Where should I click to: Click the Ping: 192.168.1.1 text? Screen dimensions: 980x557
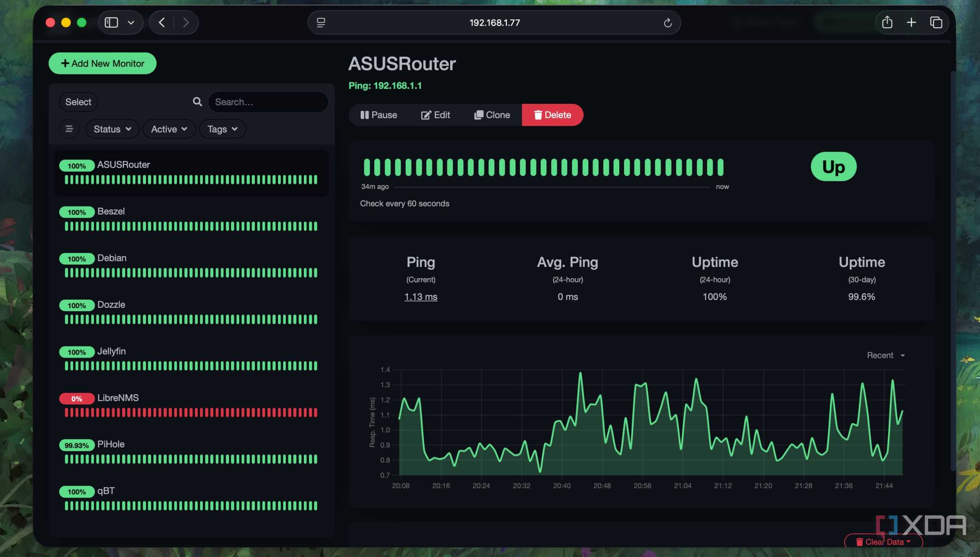coord(385,86)
